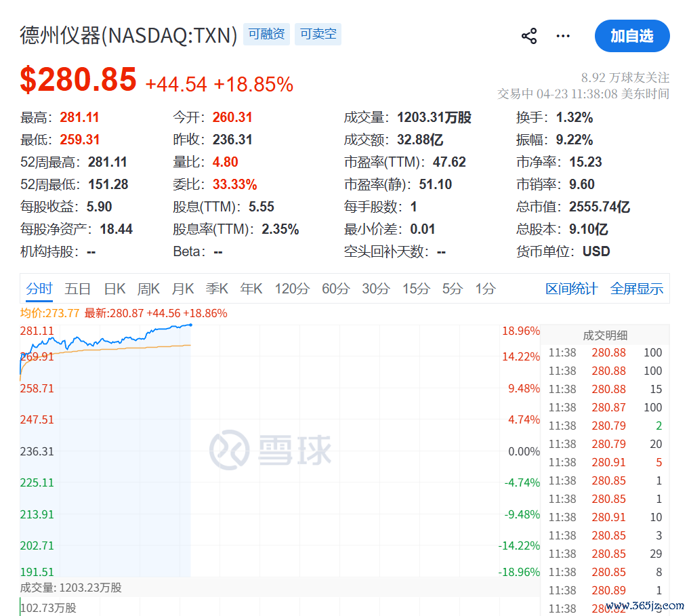Screen dimensions: 689x616
Task: Click the 换手 value 1.32%
Action: point(575,117)
